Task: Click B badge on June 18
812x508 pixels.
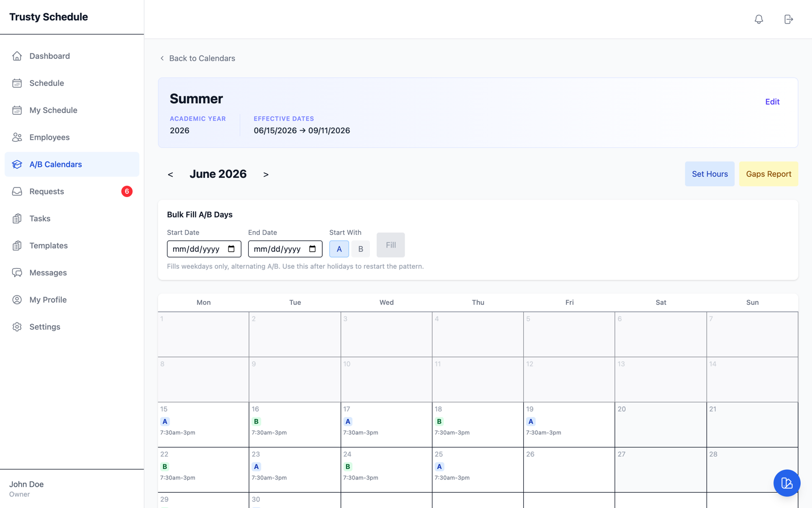Action: click(x=439, y=422)
